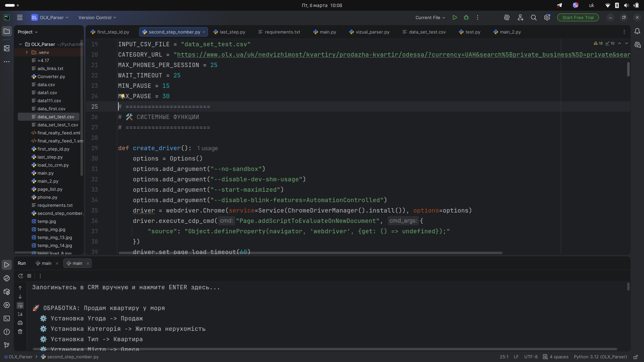644x362 pixels.
Task: Select the first main run tab
Action: pos(44,263)
